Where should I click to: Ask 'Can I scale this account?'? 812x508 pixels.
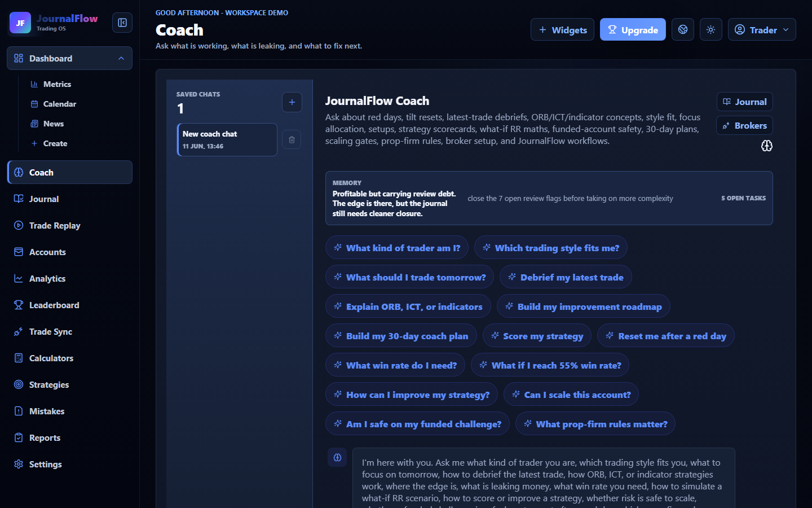point(571,394)
